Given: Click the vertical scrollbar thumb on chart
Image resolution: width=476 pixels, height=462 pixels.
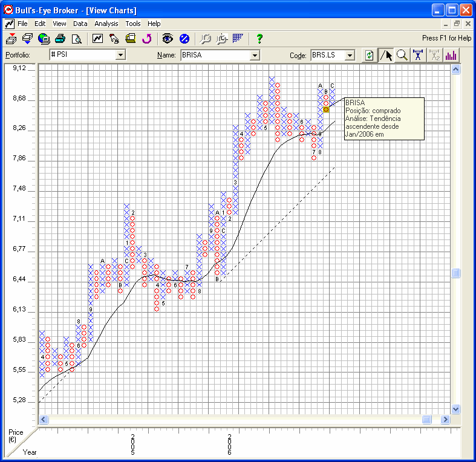Looking at the screenshot, I should [456, 273].
